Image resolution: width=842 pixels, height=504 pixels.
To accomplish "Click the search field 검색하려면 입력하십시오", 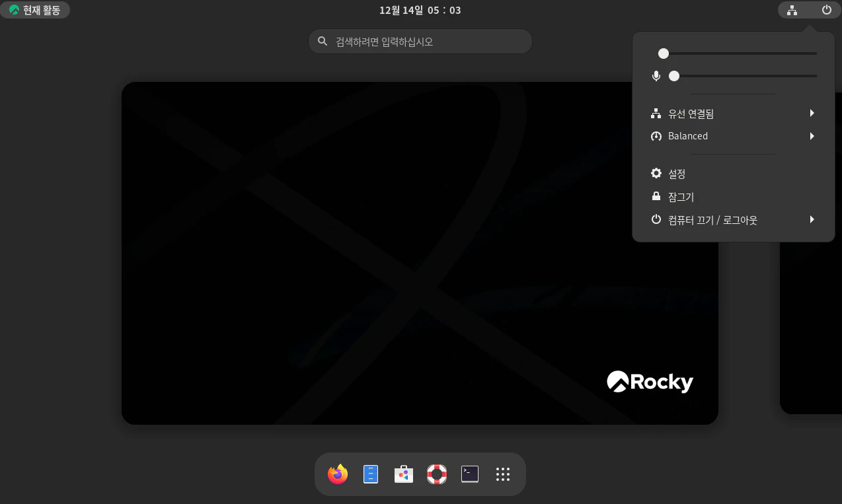I will (420, 41).
